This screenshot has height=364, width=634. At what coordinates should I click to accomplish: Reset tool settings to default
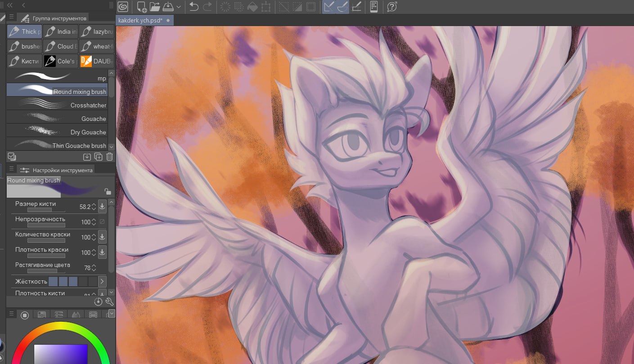click(x=99, y=302)
